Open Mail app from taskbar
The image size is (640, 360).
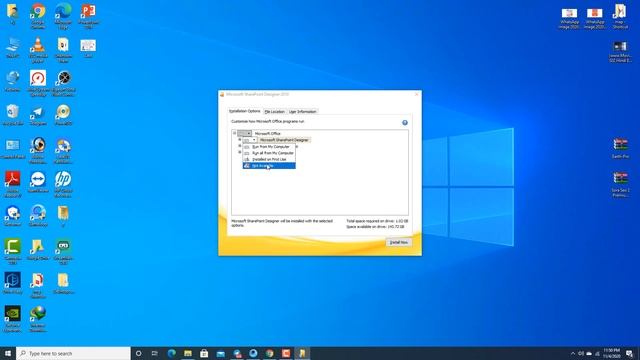click(220, 353)
